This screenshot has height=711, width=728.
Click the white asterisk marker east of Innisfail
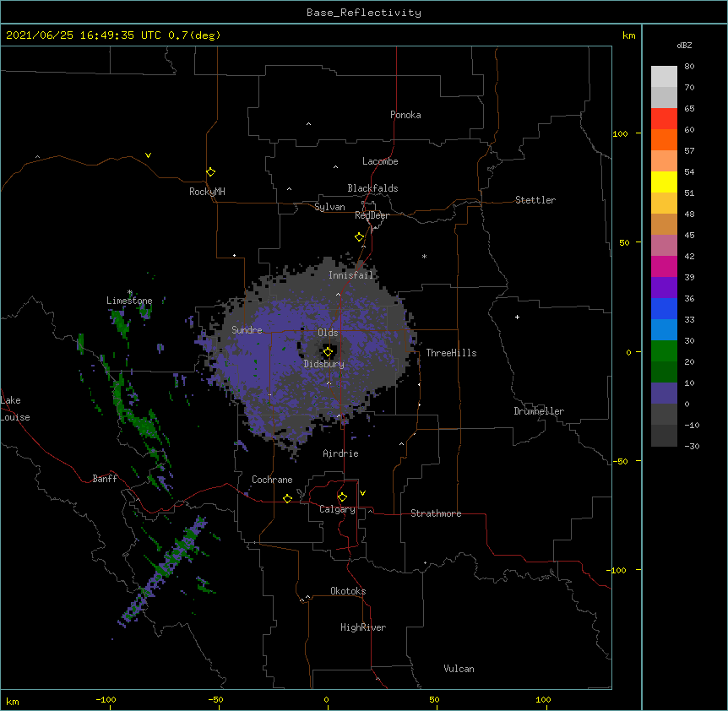click(x=424, y=256)
